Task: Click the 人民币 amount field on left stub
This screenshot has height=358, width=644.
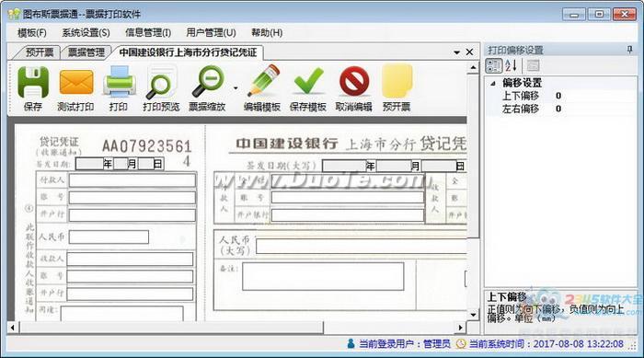Action: (109, 237)
